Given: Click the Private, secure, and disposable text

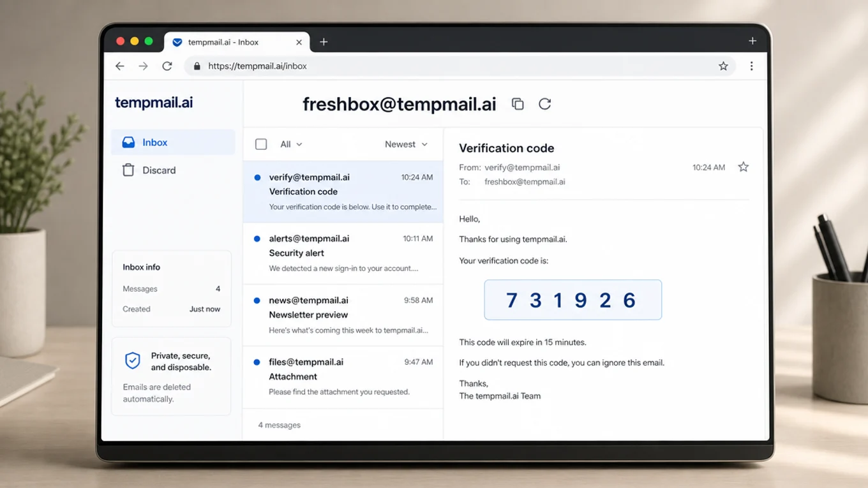Looking at the screenshot, I should (x=181, y=362).
